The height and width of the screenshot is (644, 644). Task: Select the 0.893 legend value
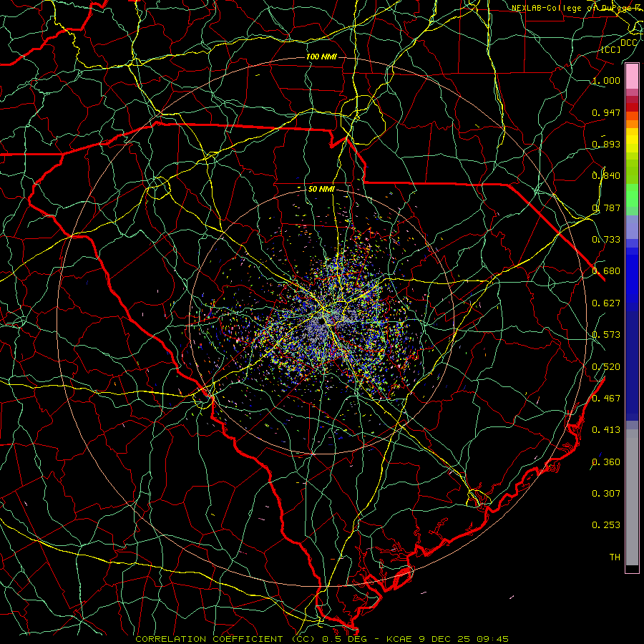pyautogui.click(x=606, y=144)
